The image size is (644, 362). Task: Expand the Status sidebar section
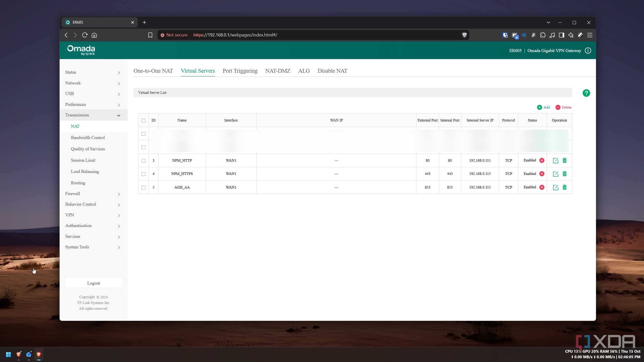pos(93,72)
